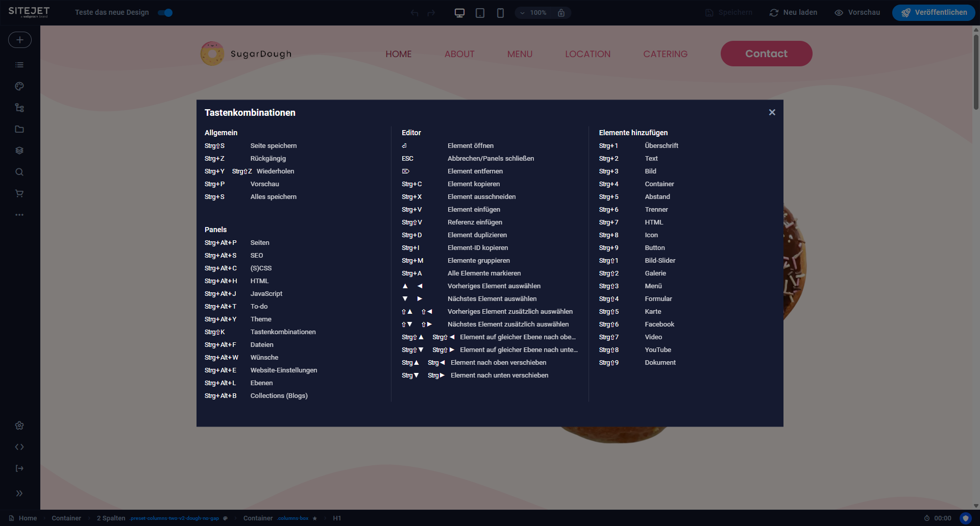Open the design palette icon

(x=19, y=86)
